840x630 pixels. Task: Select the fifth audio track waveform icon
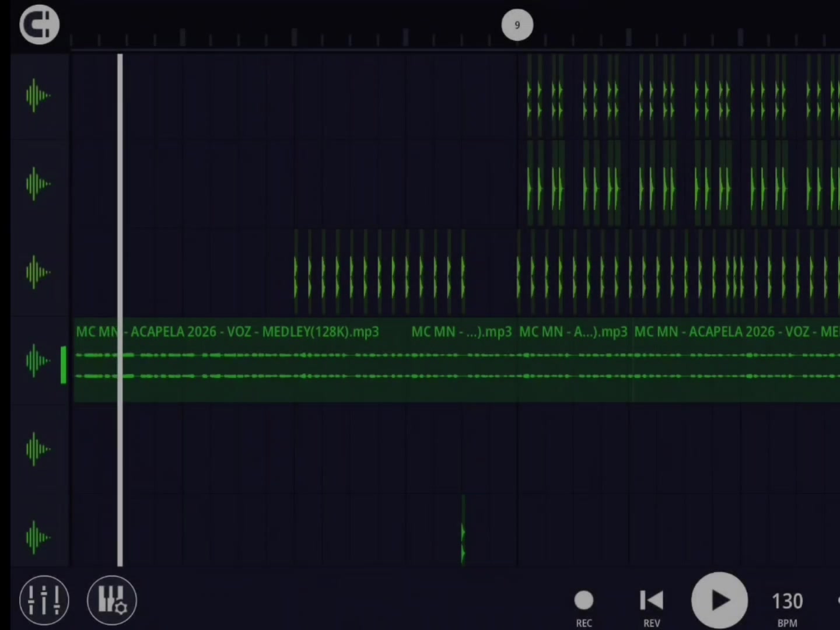coord(38,449)
